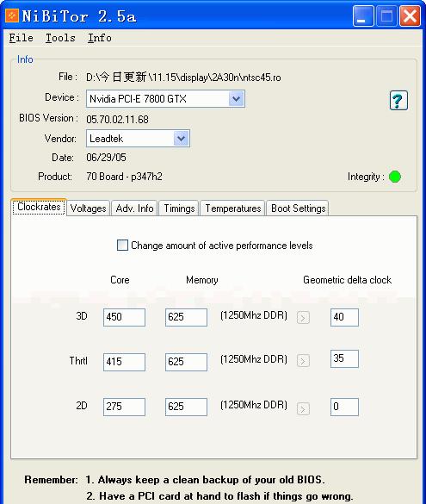
Task: Go to the Boot Settings tab
Action: click(x=299, y=208)
